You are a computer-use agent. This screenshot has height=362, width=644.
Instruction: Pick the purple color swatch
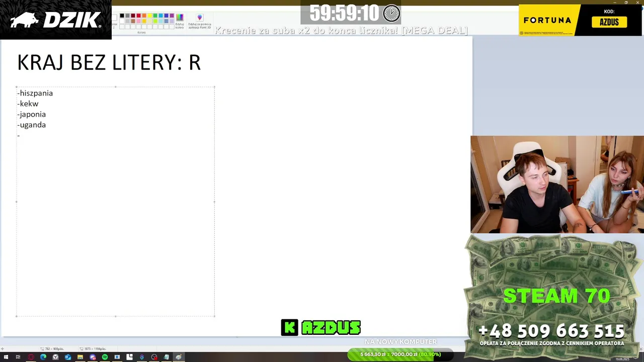tap(172, 16)
